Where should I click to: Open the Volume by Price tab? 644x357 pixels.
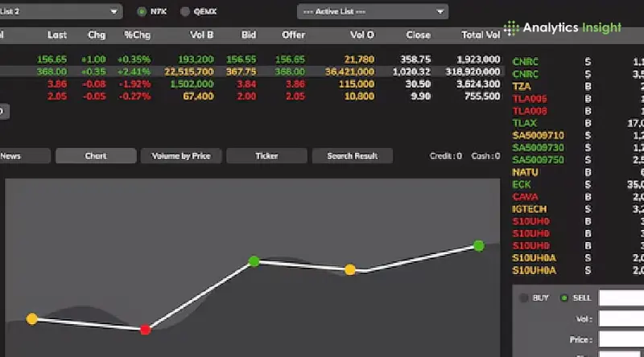click(180, 156)
